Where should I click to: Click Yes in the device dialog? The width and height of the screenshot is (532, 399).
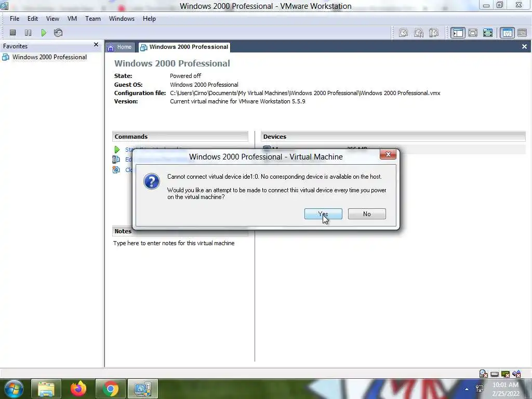(323, 214)
